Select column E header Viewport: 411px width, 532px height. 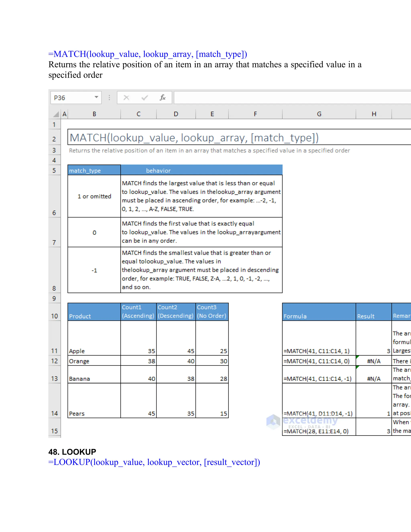click(212, 114)
